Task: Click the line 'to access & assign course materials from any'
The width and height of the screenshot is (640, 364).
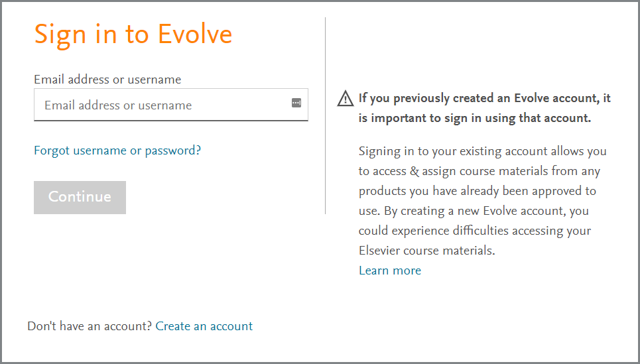Action: click(480, 171)
